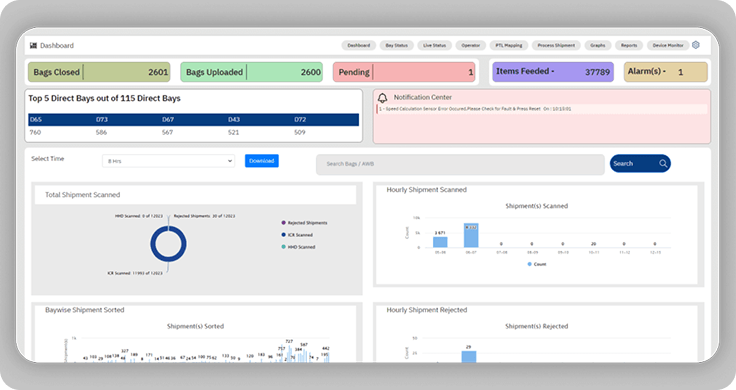Viewport: 736px width, 390px height.
Task: Open Process Shipment tab
Action: pyautogui.click(x=556, y=46)
